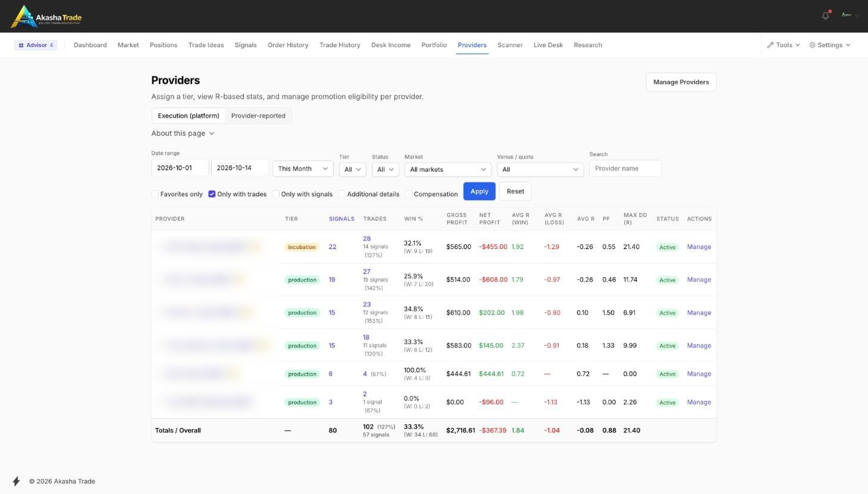
Task: Click the Akasha Trade logo
Action: (x=46, y=17)
